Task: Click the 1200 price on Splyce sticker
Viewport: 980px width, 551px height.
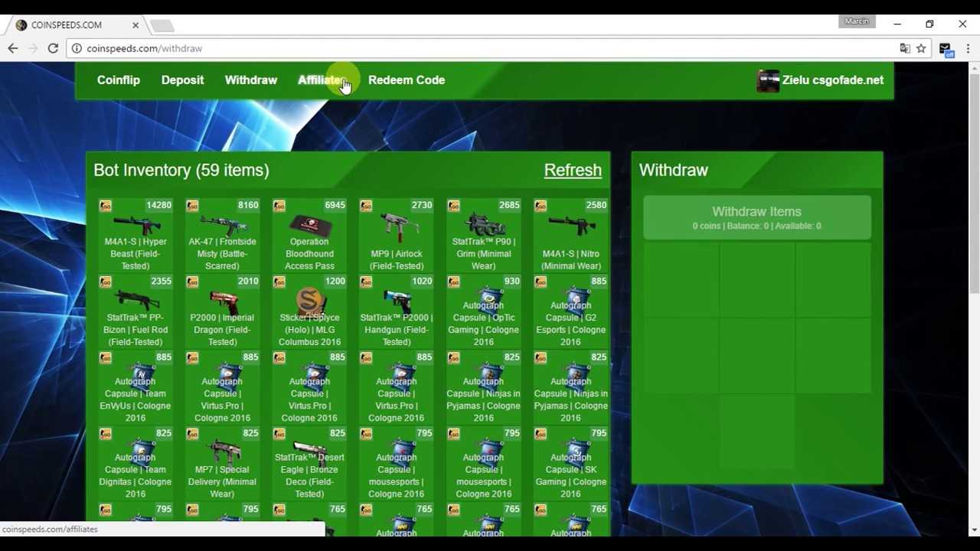Action: 335,281
